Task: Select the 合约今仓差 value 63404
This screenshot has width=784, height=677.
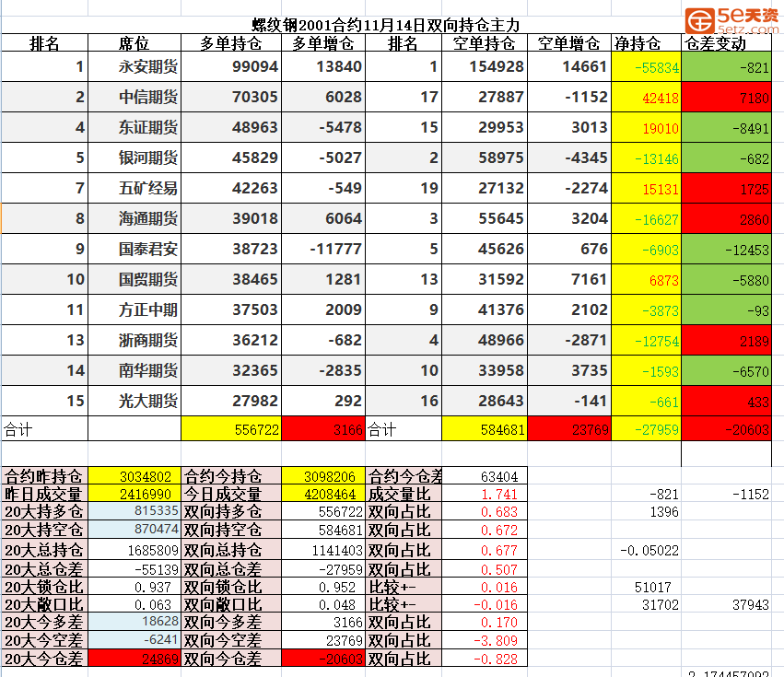Action: (x=485, y=476)
